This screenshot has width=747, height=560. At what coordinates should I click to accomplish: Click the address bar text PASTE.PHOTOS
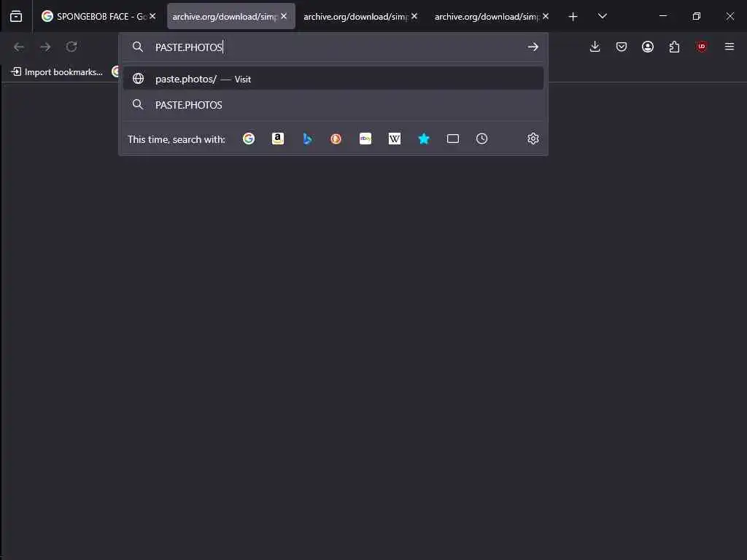pyautogui.click(x=189, y=47)
